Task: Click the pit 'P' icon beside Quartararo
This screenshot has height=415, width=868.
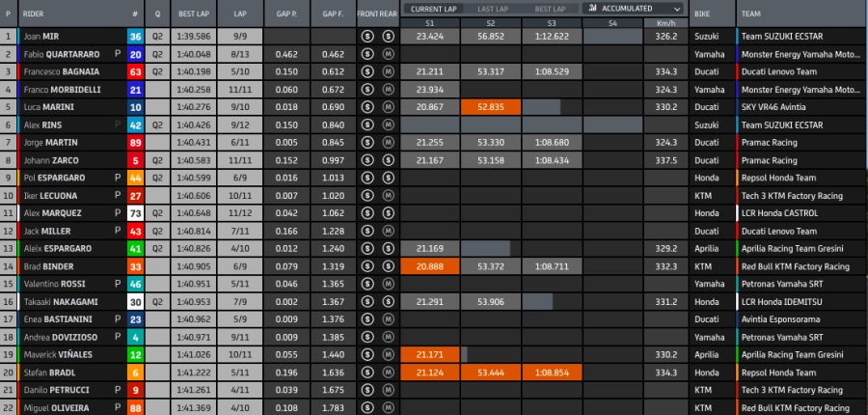Action: pyautogui.click(x=118, y=54)
